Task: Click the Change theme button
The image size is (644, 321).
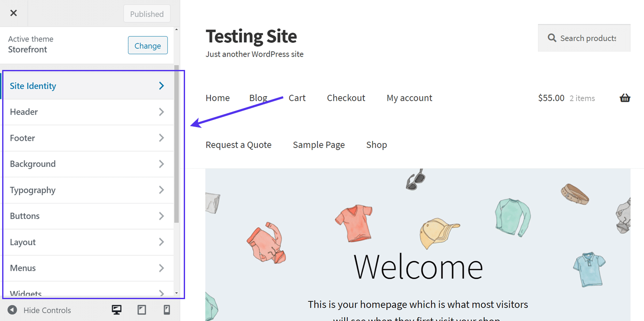Action: click(148, 45)
